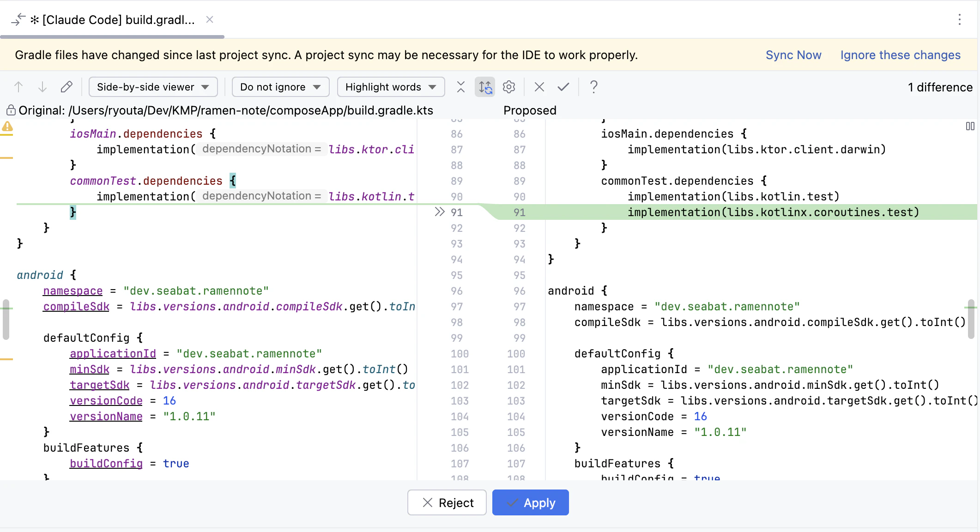Open diff settings gear
The height and width of the screenshot is (532, 980).
click(x=509, y=87)
